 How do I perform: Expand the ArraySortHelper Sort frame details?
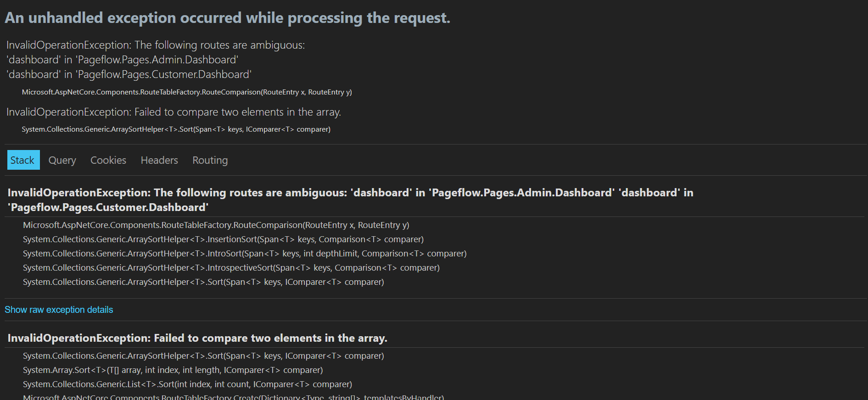pyautogui.click(x=203, y=282)
